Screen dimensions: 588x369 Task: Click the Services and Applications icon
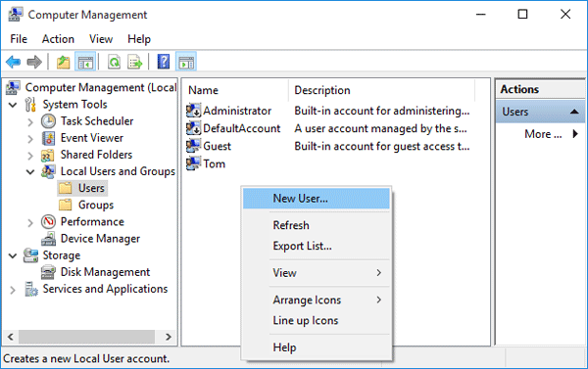[31, 289]
